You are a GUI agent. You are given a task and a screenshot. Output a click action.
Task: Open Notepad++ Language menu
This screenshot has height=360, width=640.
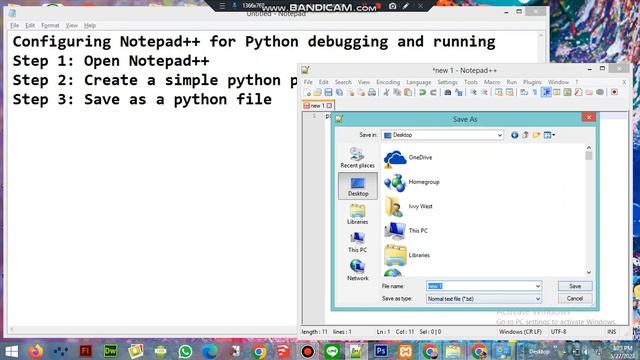tap(419, 82)
